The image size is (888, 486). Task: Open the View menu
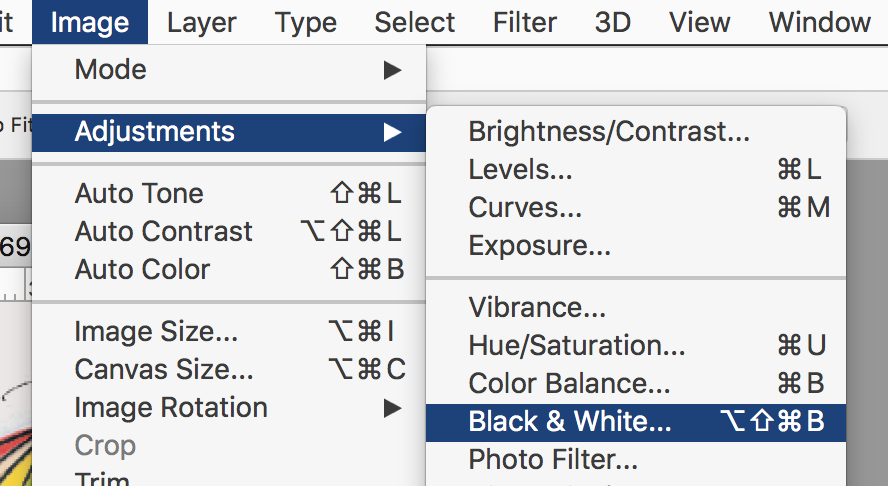[x=699, y=22]
